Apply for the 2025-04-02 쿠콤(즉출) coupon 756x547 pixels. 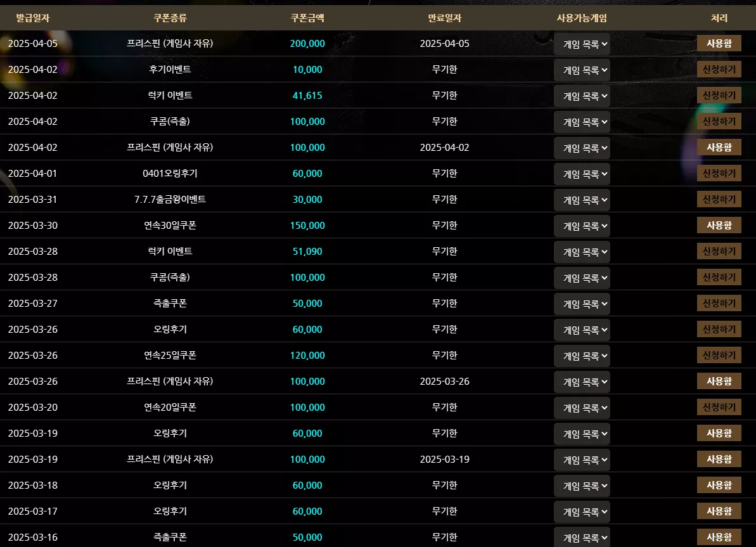719,122
